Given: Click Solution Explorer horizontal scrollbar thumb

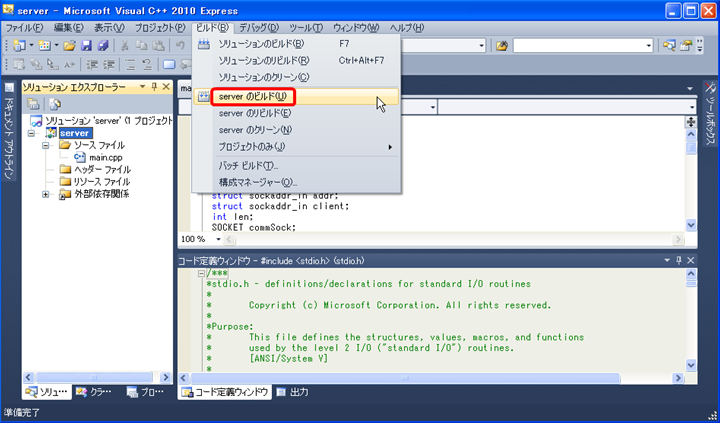Looking at the screenshot, I should click(94, 378).
